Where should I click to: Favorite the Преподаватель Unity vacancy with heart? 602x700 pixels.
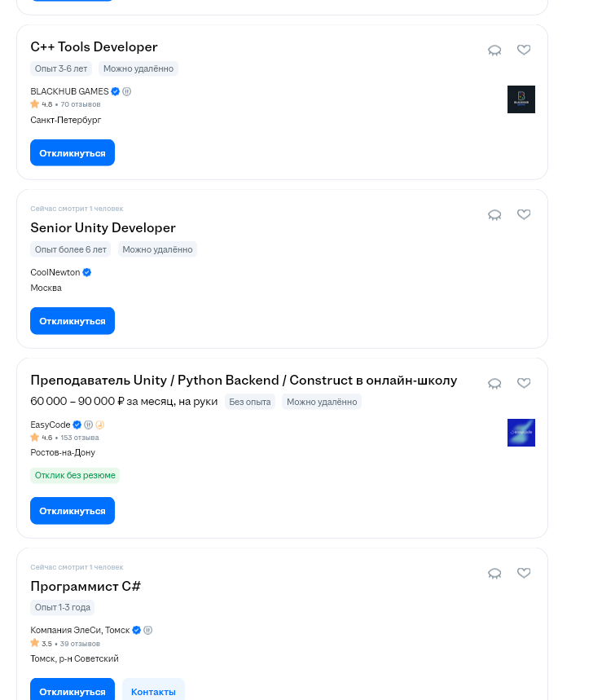coord(524,383)
